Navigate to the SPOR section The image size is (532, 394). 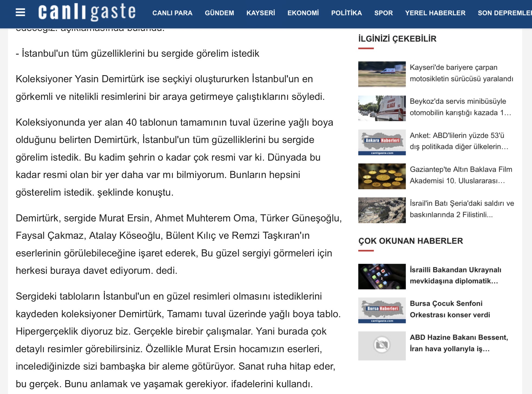383,13
